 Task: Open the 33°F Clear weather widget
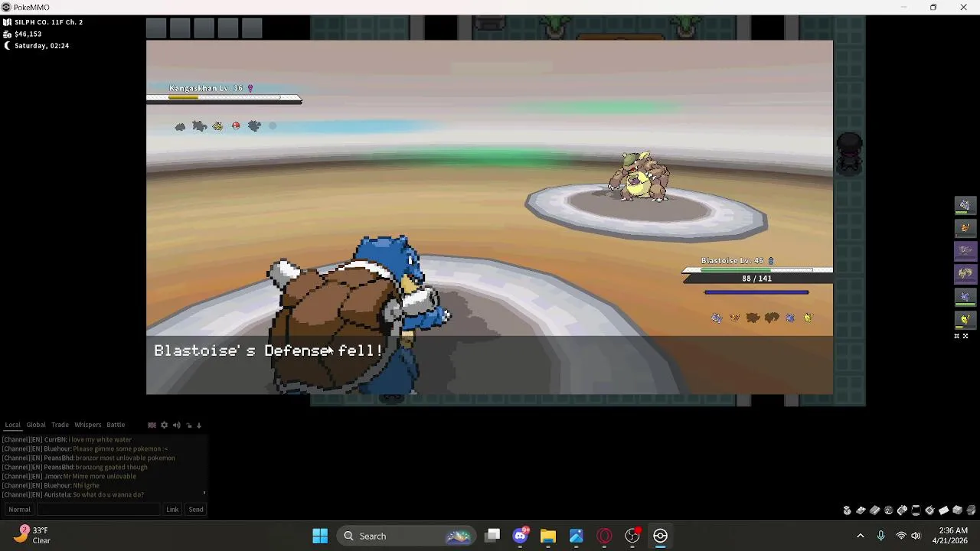coord(34,536)
